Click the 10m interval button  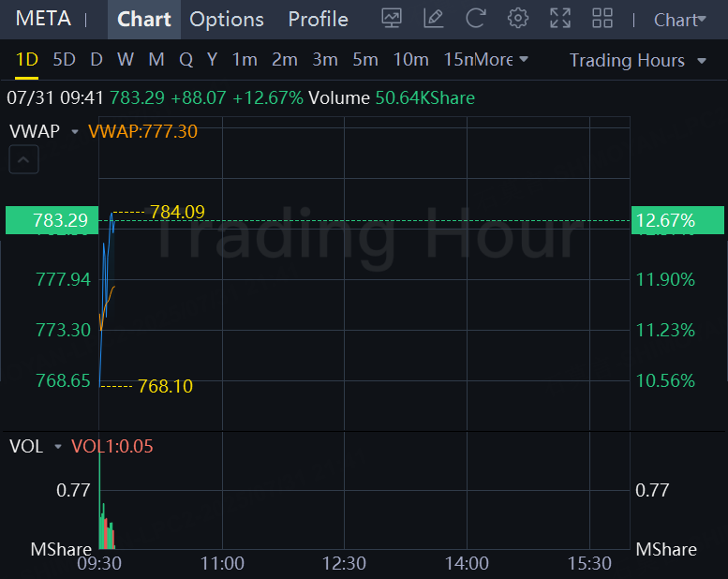coord(410,60)
